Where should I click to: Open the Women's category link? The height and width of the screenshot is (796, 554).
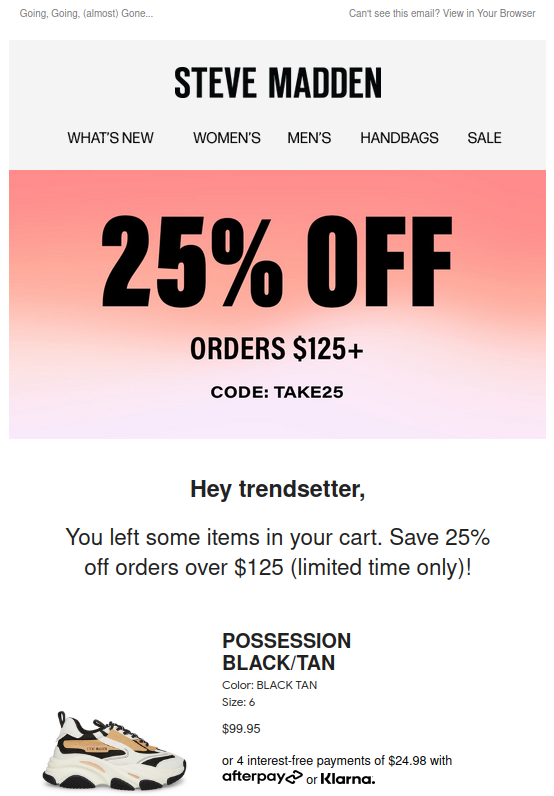tap(226, 138)
